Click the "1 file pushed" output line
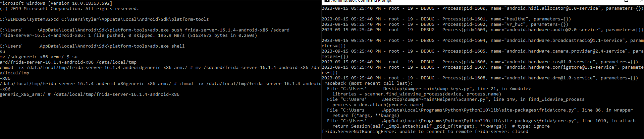This screenshot has height=139, width=644. tap(128, 35)
